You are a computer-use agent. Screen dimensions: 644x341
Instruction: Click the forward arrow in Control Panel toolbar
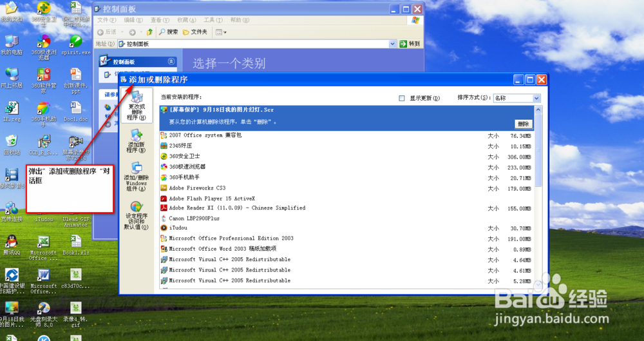click(132, 32)
